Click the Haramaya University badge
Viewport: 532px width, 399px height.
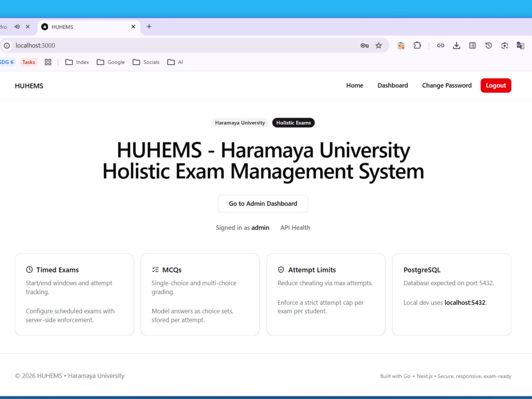pyautogui.click(x=240, y=123)
